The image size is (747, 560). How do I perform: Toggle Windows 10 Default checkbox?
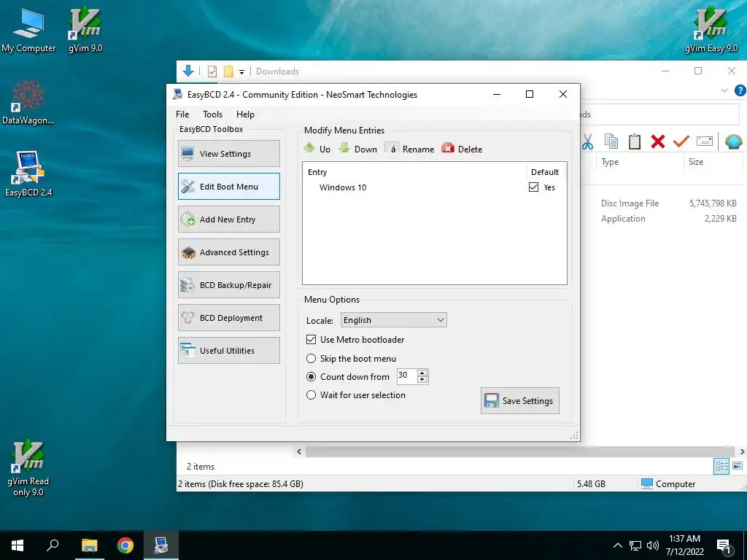click(x=533, y=187)
